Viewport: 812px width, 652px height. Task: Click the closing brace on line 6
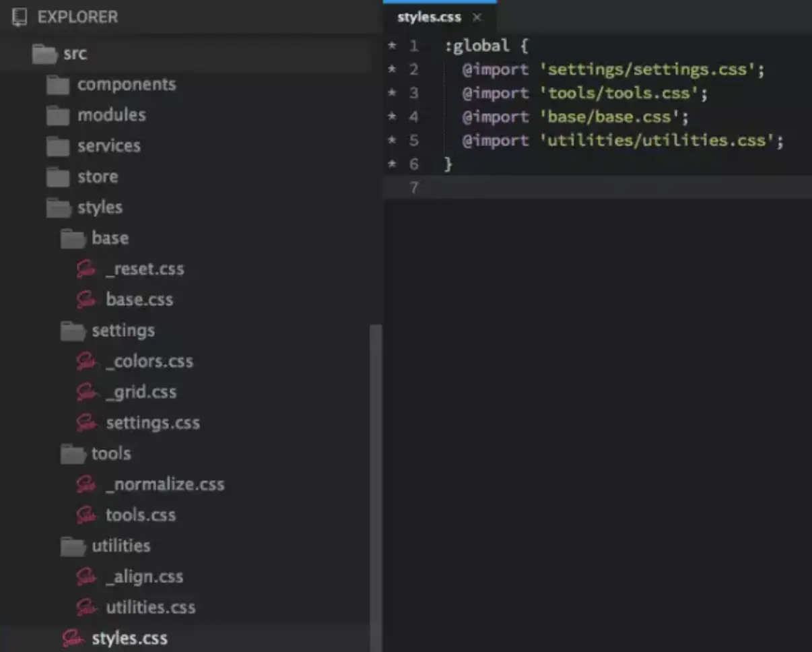tap(449, 164)
